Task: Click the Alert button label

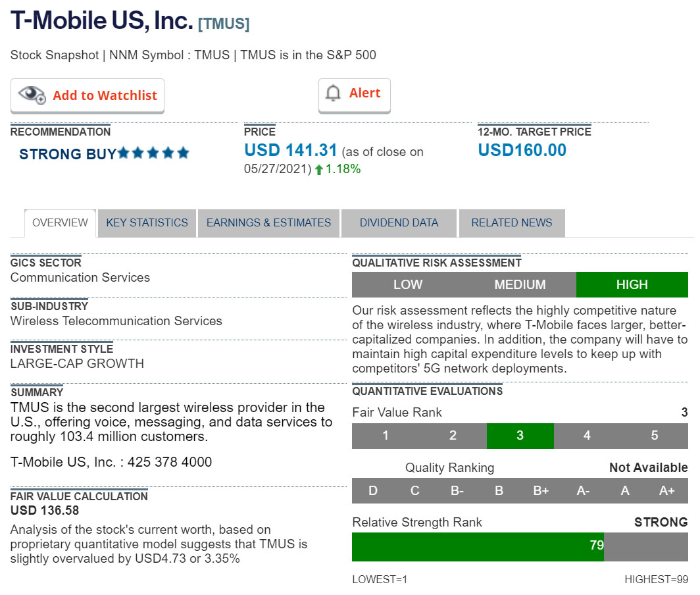Action: (x=364, y=93)
